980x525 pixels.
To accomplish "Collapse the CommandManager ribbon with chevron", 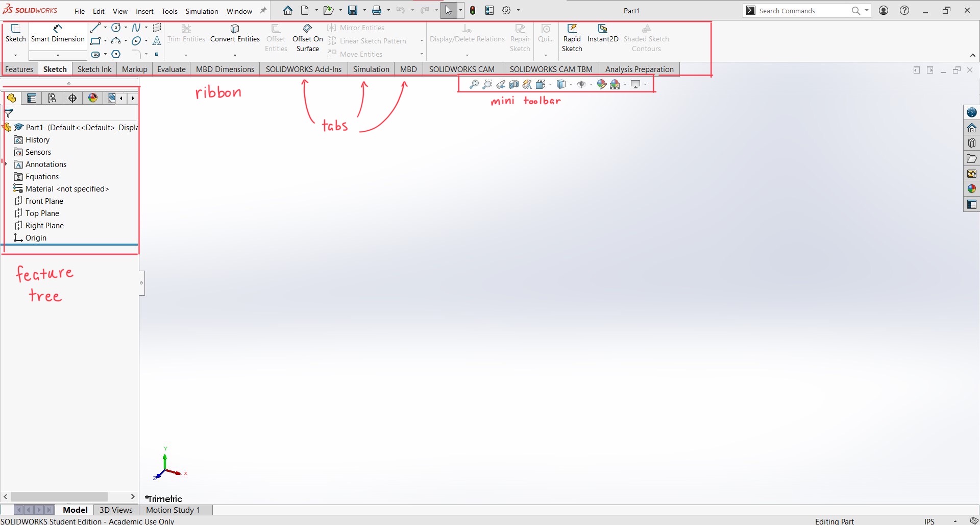I will pyautogui.click(x=972, y=55).
